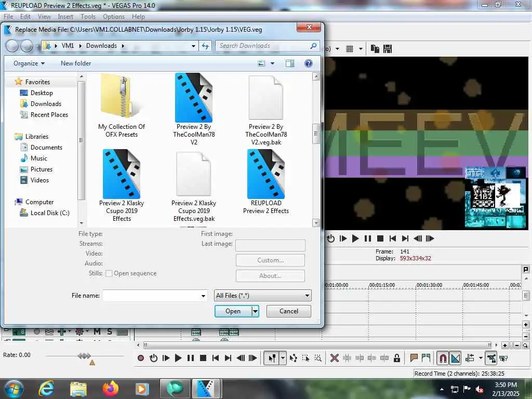Click the overlays grid icon above the preview
This screenshot has height=399, width=532.
pos(350,49)
